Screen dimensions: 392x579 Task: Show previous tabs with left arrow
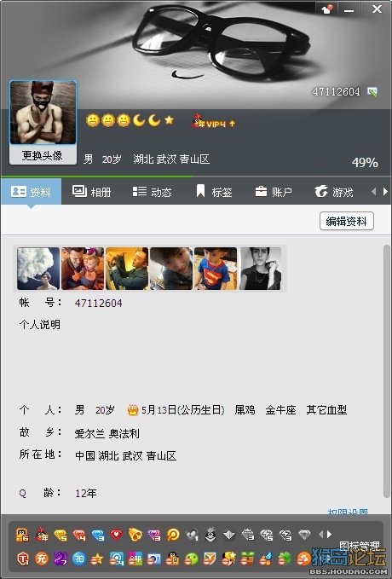(x=373, y=191)
